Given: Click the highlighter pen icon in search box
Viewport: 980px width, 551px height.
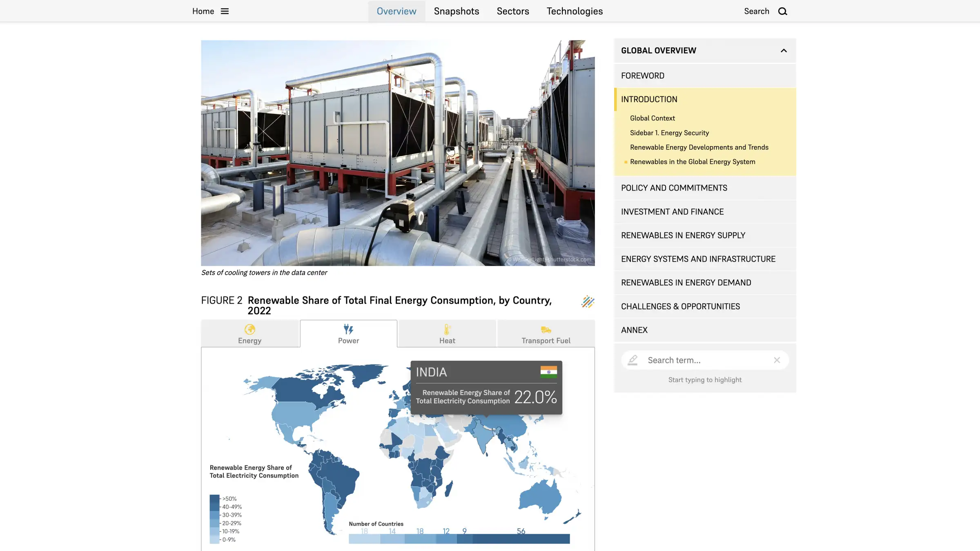Looking at the screenshot, I should point(633,360).
